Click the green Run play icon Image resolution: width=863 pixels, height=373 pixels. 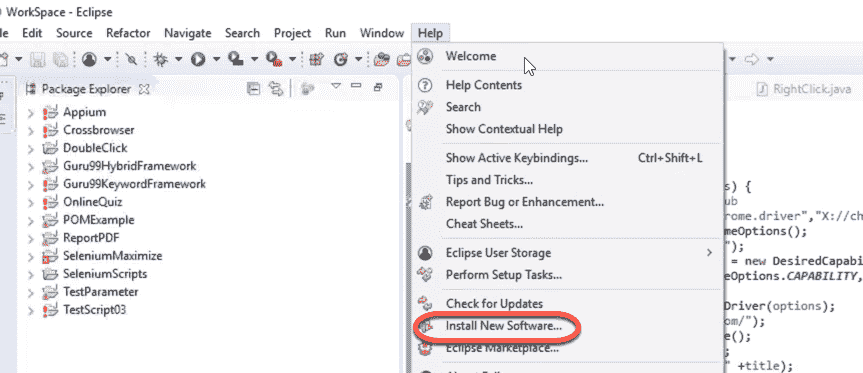198,59
